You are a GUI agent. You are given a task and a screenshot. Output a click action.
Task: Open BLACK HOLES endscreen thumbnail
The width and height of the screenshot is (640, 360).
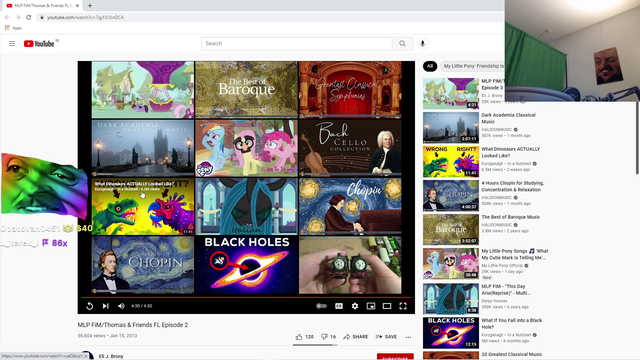click(x=247, y=265)
